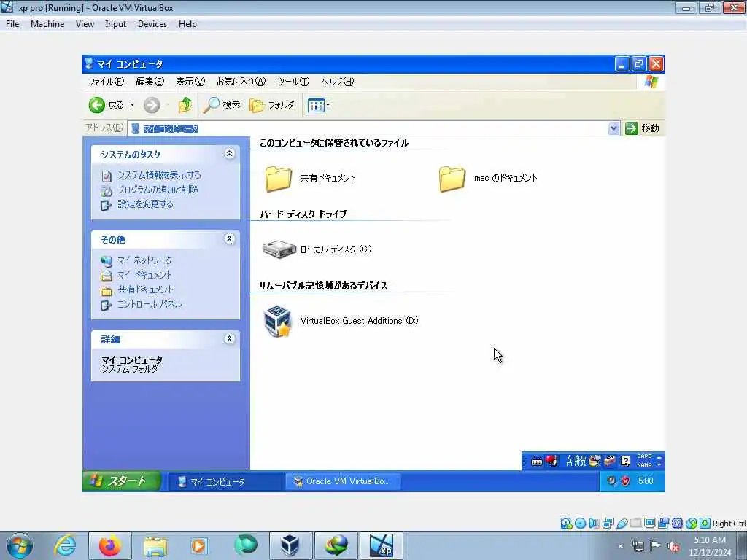The height and width of the screenshot is (560, 747).
Task: Open the 編集(E) menu
Action: pyautogui.click(x=150, y=82)
